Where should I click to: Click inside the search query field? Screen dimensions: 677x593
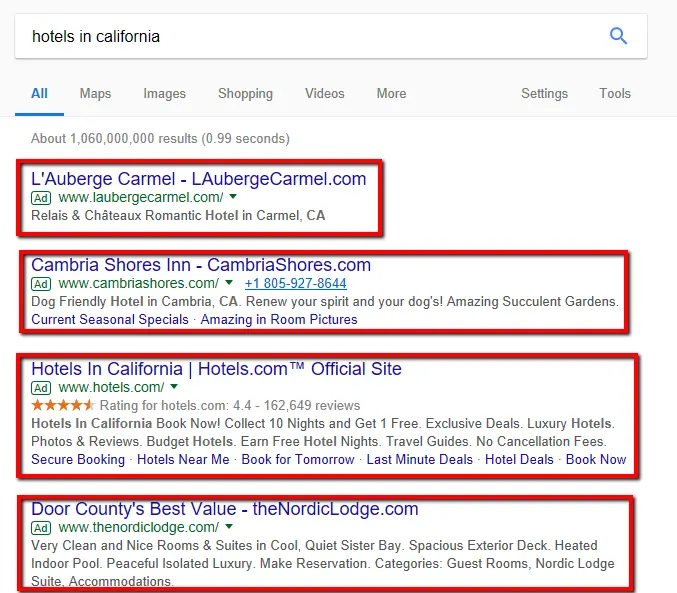coord(300,37)
